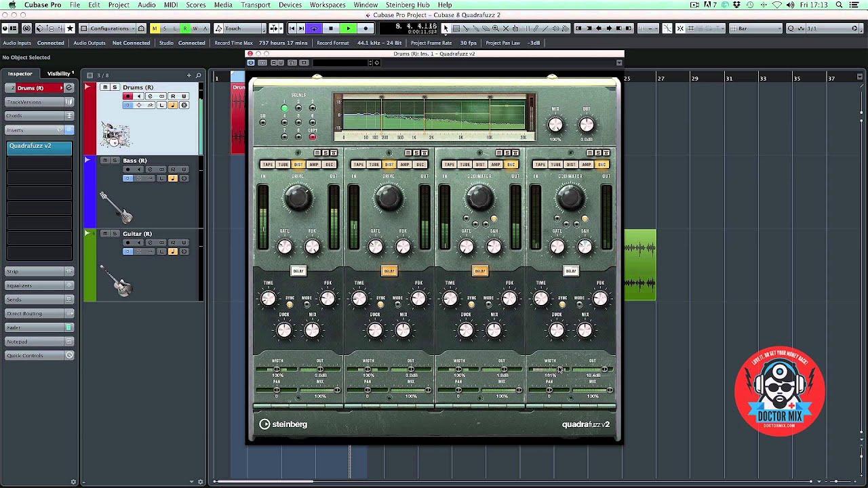
Task: Add track with plus icon
Action: (189, 75)
